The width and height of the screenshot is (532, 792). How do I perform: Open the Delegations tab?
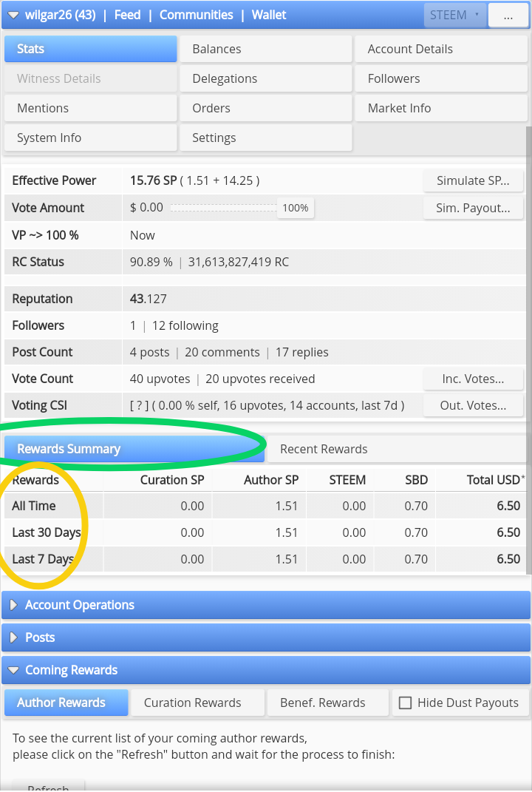point(266,79)
